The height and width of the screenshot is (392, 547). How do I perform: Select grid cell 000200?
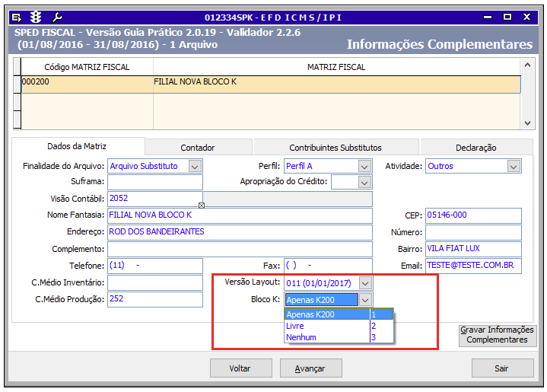[x=87, y=84]
